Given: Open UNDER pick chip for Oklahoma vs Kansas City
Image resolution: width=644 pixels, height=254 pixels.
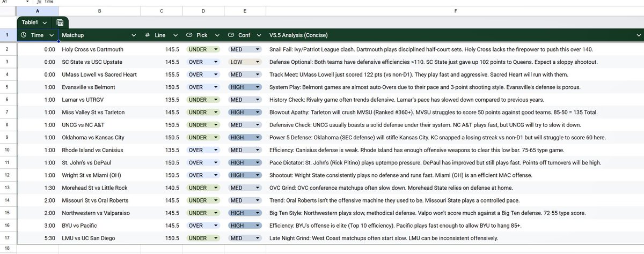Looking at the screenshot, I should [203, 137].
